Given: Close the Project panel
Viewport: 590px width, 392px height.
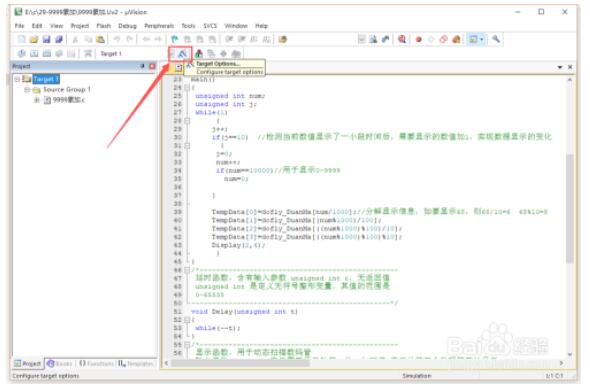Looking at the screenshot, I should [152, 66].
